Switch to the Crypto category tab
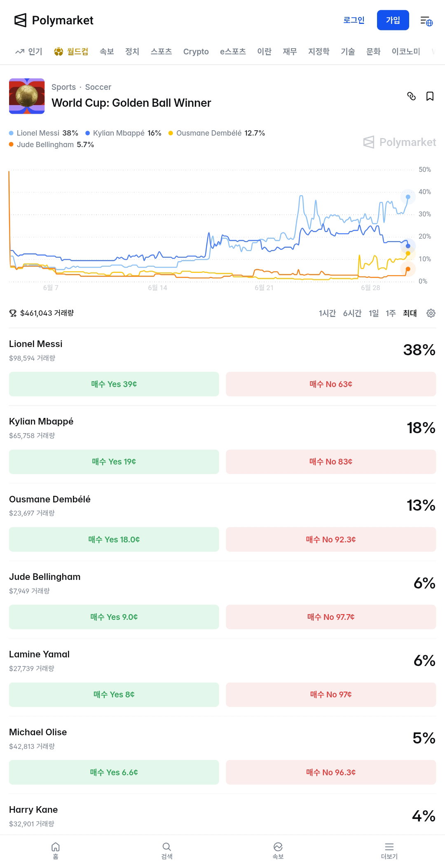445x868 pixels. point(196,52)
